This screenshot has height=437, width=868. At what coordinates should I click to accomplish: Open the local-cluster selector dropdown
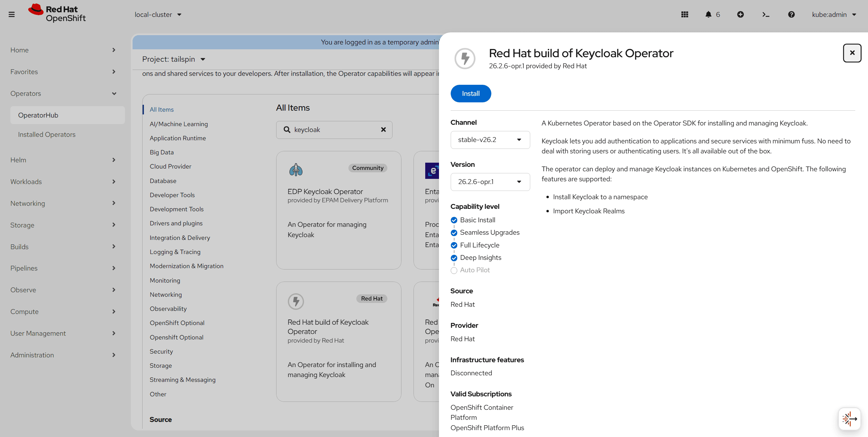pos(158,14)
